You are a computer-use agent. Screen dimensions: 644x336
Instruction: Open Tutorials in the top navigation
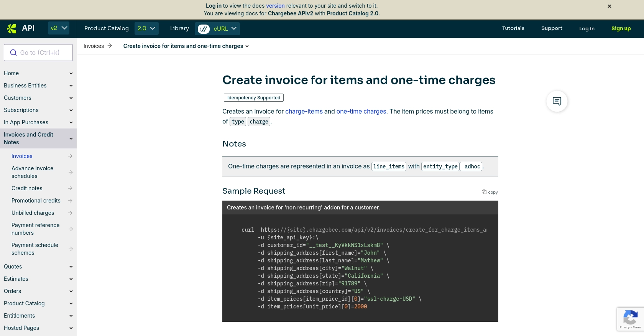pos(513,28)
